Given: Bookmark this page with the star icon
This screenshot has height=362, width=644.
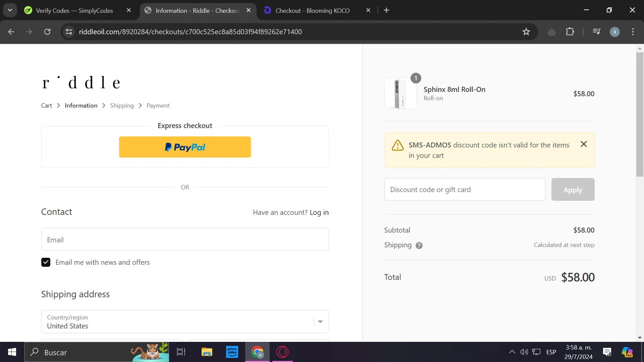Looking at the screenshot, I should [x=526, y=32].
